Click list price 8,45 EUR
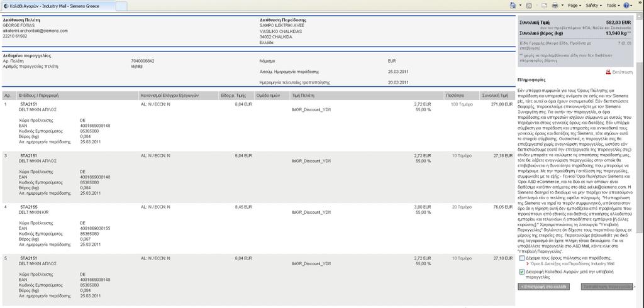Image resolution: width=644 pixels, height=308 pixels. pos(243,207)
